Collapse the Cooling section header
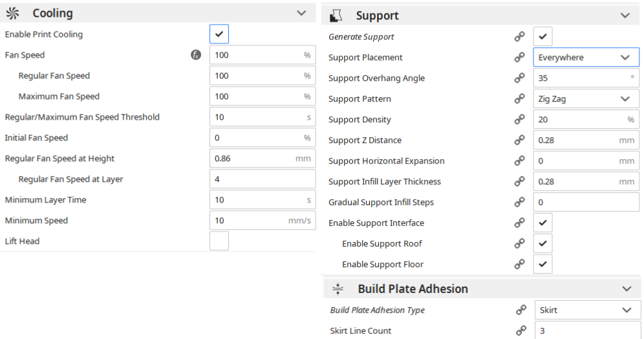Image resolution: width=644 pixels, height=339 pixels. (301, 13)
